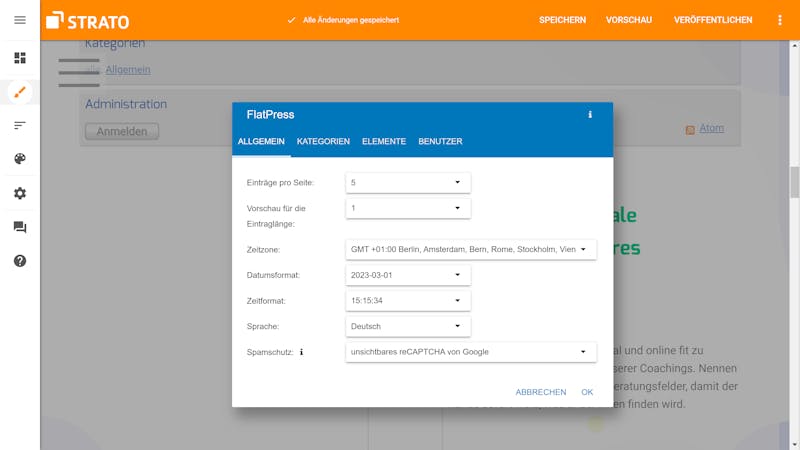Open the hamburger menu in the sidebar
This screenshot has height=450, width=800.
pyautogui.click(x=20, y=20)
